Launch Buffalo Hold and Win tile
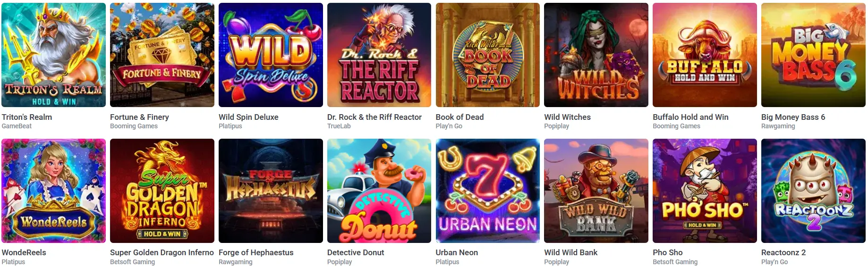This screenshot has width=868, height=267. (705, 55)
